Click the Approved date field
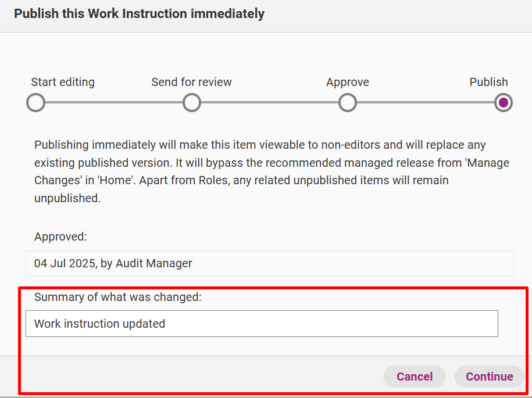 [x=270, y=263]
